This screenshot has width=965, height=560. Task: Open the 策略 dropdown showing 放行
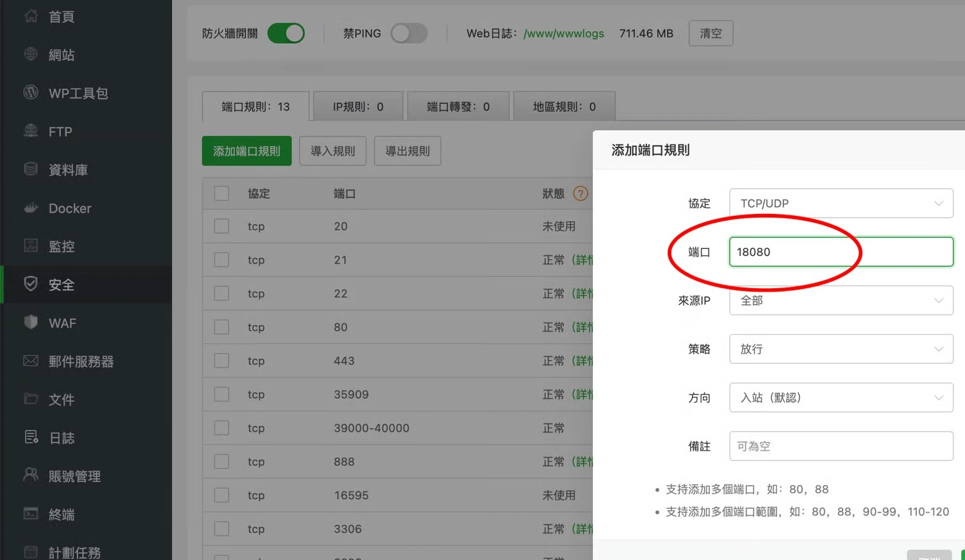[841, 349]
